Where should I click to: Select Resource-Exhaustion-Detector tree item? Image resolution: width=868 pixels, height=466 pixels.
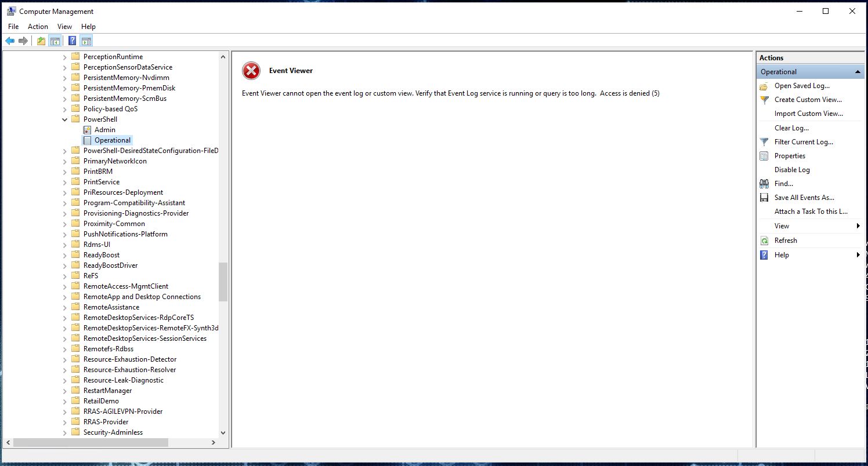click(x=130, y=359)
